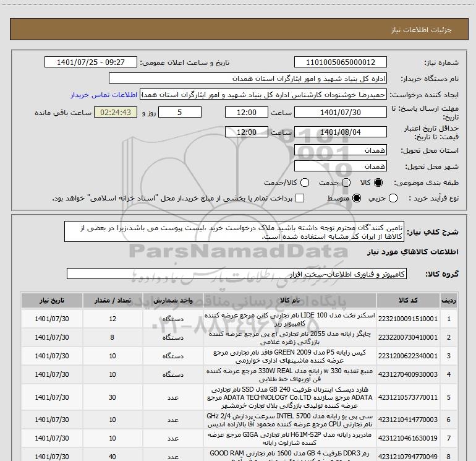Click quantity 12 in the scanner row
The image size is (476, 461).
pyautogui.click(x=113, y=319)
